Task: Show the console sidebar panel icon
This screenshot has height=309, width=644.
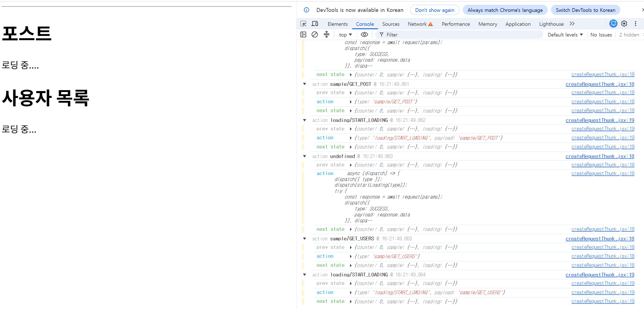Action: tap(303, 34)
